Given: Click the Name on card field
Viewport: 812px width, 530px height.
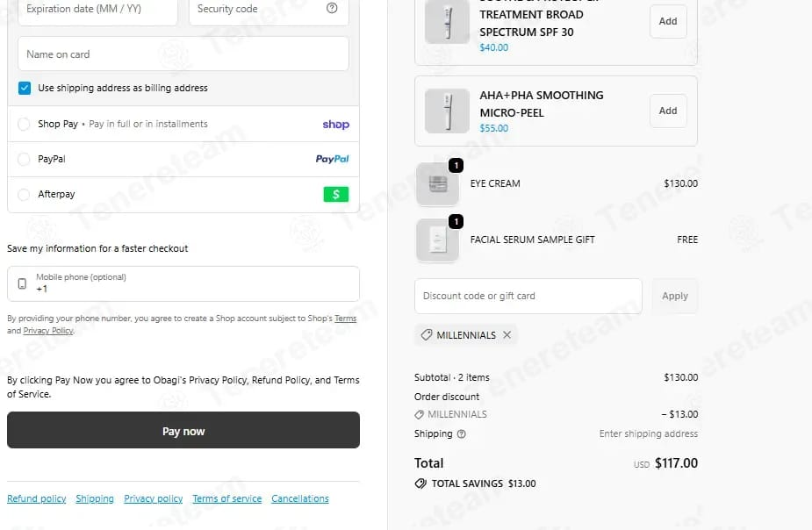Looking at the screenshot, I should (x=183, y=54).
